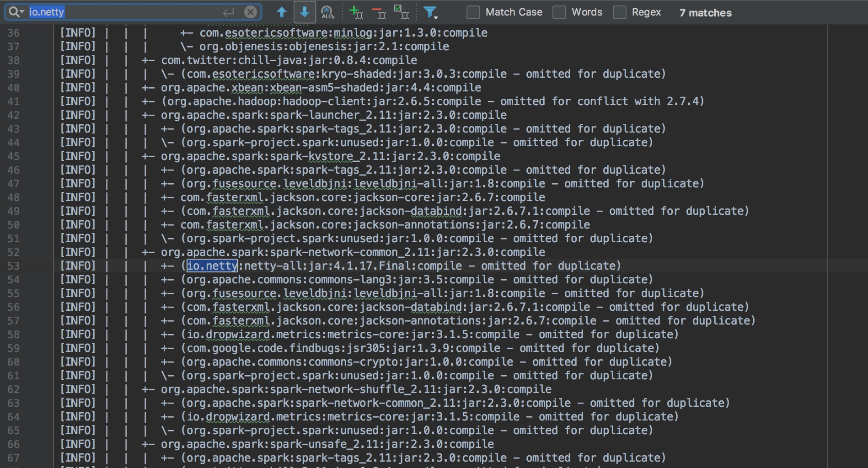Enable the Regex checkbox
This screenshot has width=868, height=468.
[x=619, y=12]
